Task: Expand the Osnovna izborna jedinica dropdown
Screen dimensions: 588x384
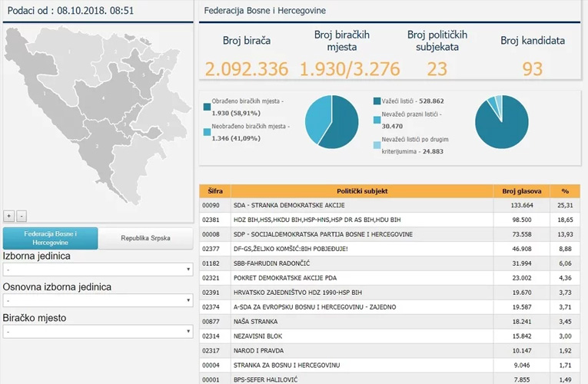Action: [x=98, y=300]
